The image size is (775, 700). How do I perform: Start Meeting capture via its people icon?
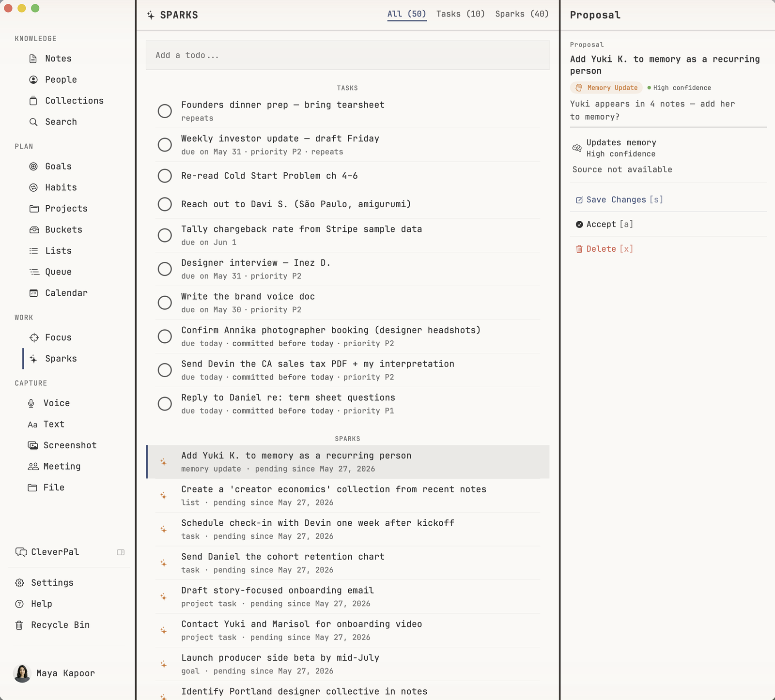point(33,467)
